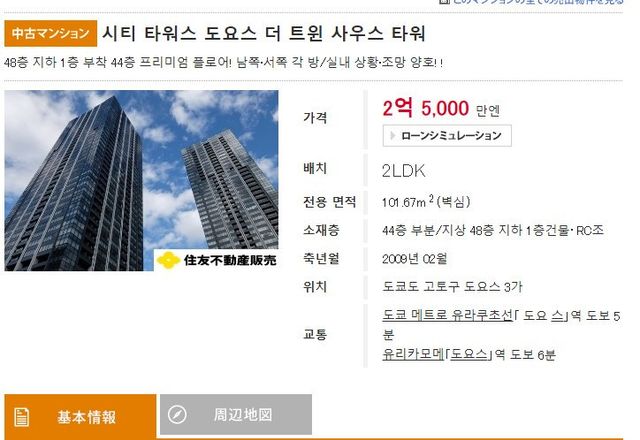Open the 도요스 station link after 유리카모메

pyautogui.click(x=469, y=354)
